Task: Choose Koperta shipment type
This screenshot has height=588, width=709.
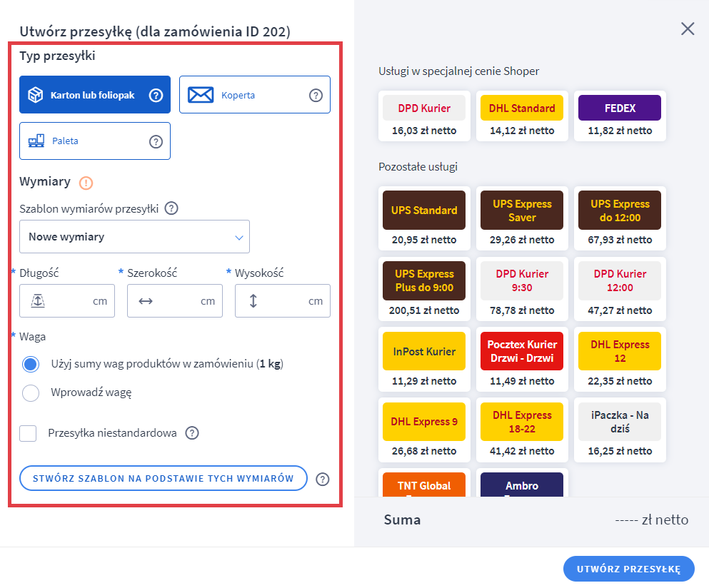Action: (x=254, y=95)
